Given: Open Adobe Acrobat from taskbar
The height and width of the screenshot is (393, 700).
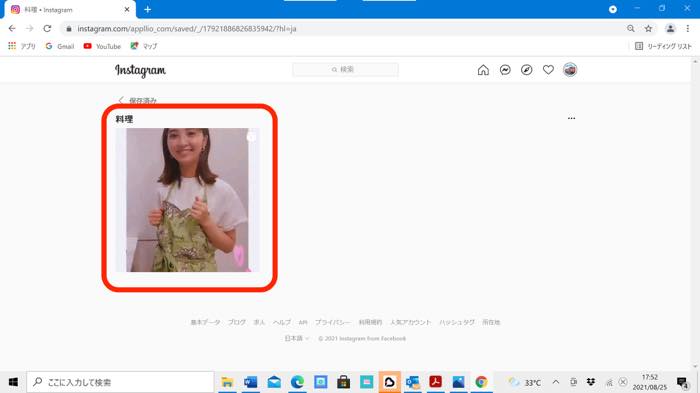Looking at the screenshot, I should pyautogui.click(x=436, y=382).
